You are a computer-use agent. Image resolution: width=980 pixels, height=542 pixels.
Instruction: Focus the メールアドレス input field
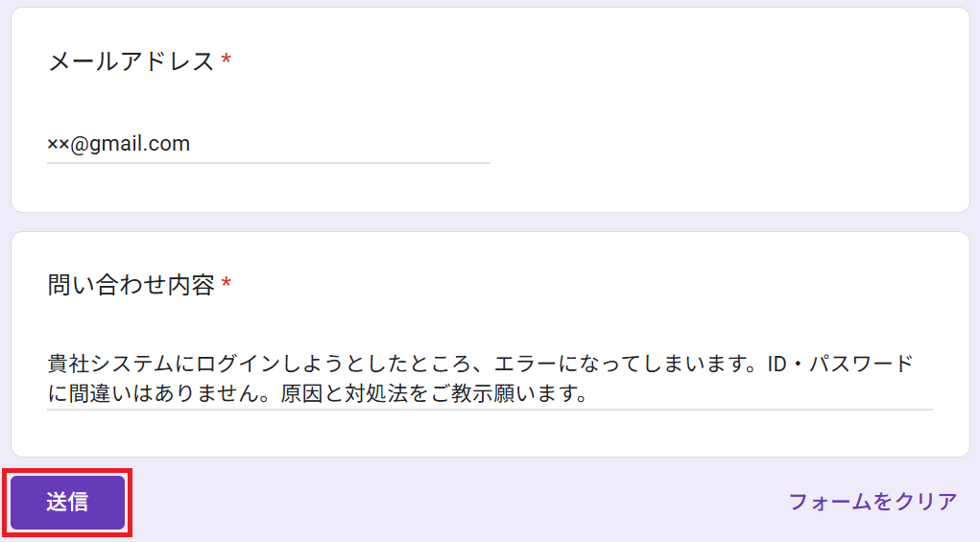(268, 144)
